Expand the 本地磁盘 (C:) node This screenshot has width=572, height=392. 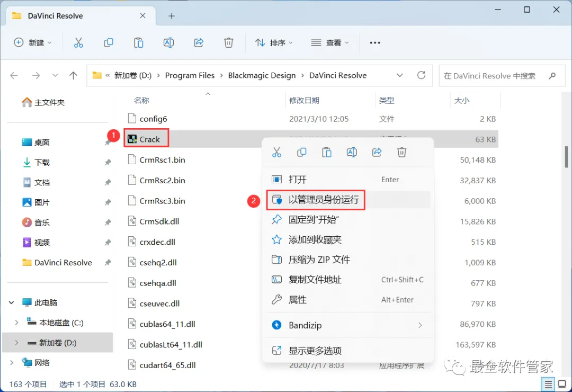(x=16, y=323)
